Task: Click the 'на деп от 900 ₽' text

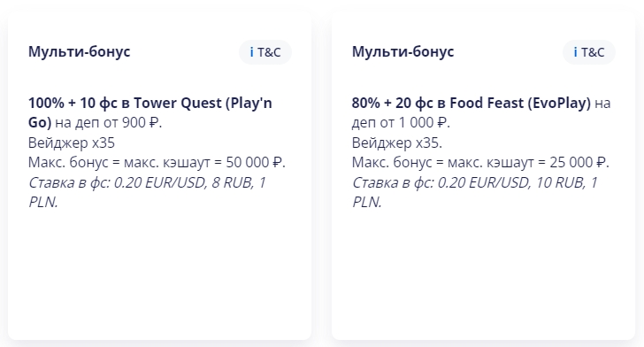Action: 109,122
